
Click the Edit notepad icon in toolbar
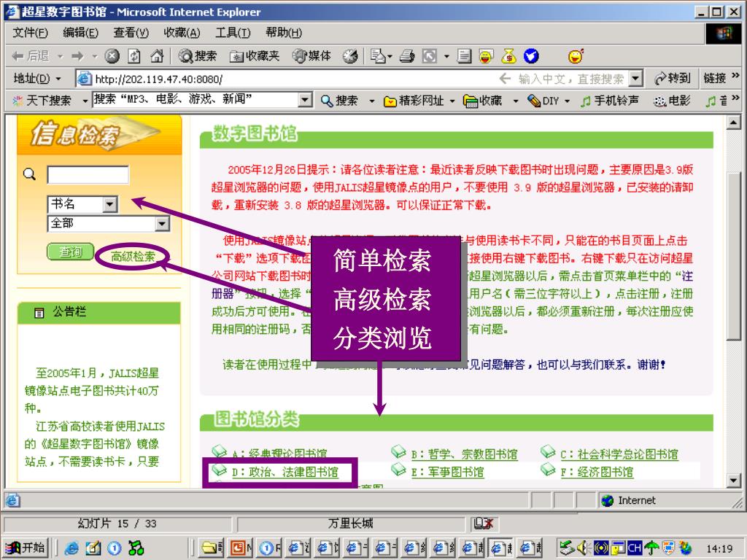point(464,56)
